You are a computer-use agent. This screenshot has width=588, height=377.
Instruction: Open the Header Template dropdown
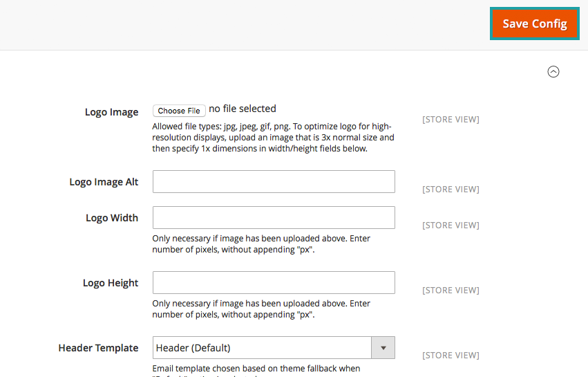pos(263,347)
